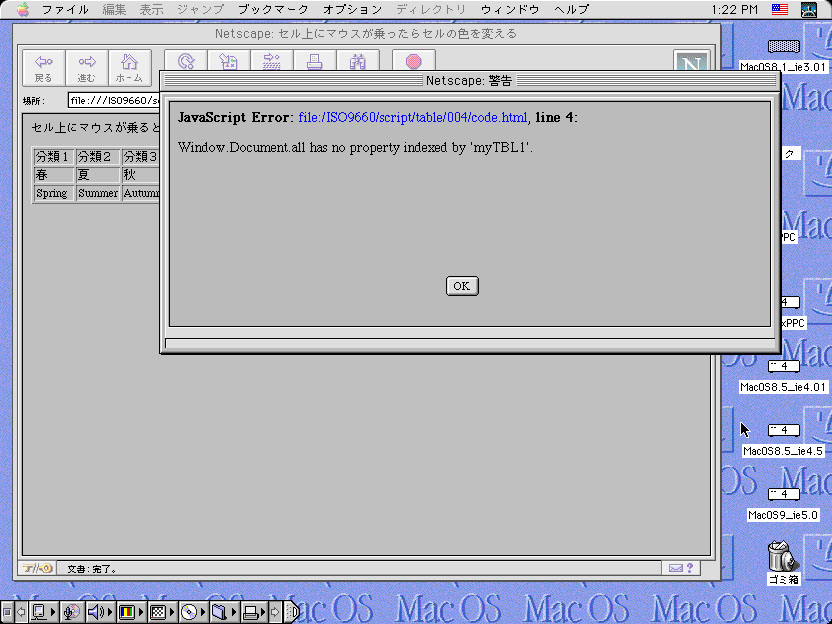Click the Summer table cell
Screen dimensions: 832x624
pyautogui.click(x=98, y=193)
